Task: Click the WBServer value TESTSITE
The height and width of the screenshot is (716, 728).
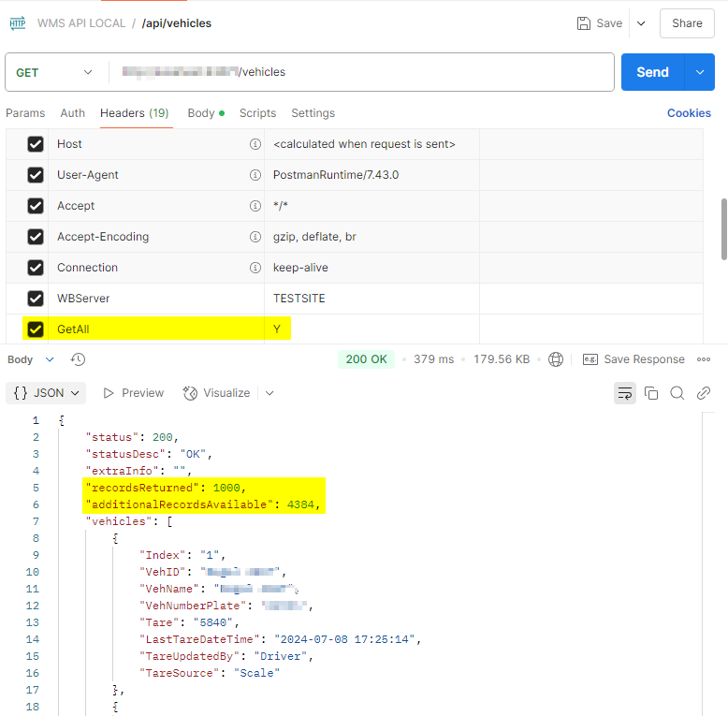Action: click(x=299, y=299)
